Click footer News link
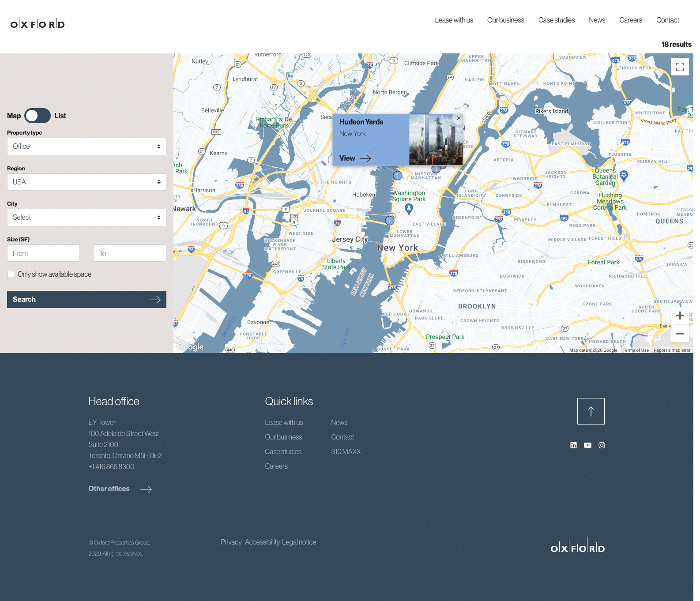700x601 pixels. tap(339, 422)
